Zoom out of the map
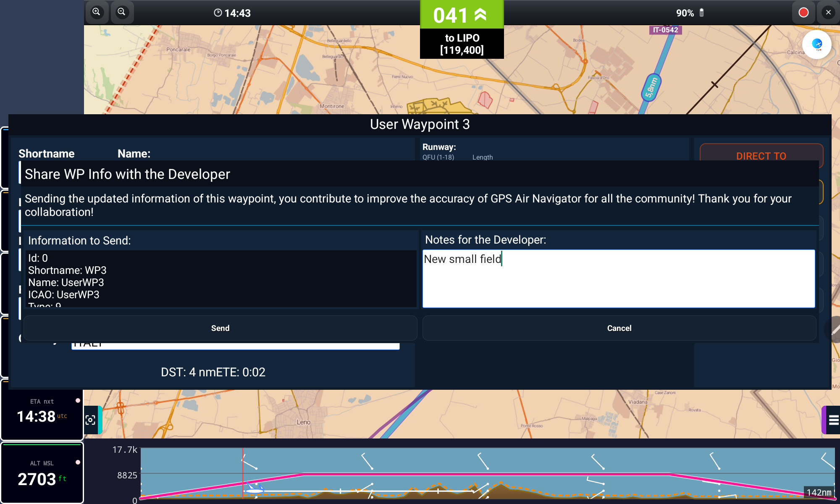 click(122, 12)
